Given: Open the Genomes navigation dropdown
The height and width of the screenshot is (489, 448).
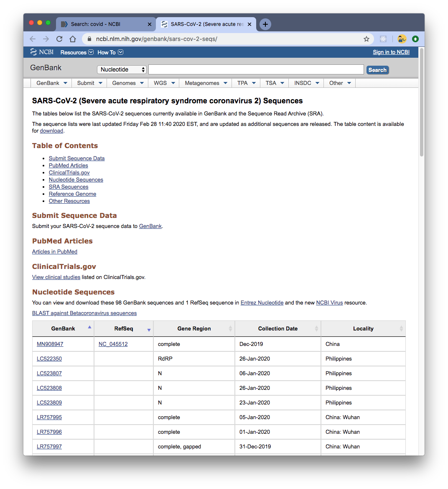Looking at the screenshot, I should pos(128,83).
